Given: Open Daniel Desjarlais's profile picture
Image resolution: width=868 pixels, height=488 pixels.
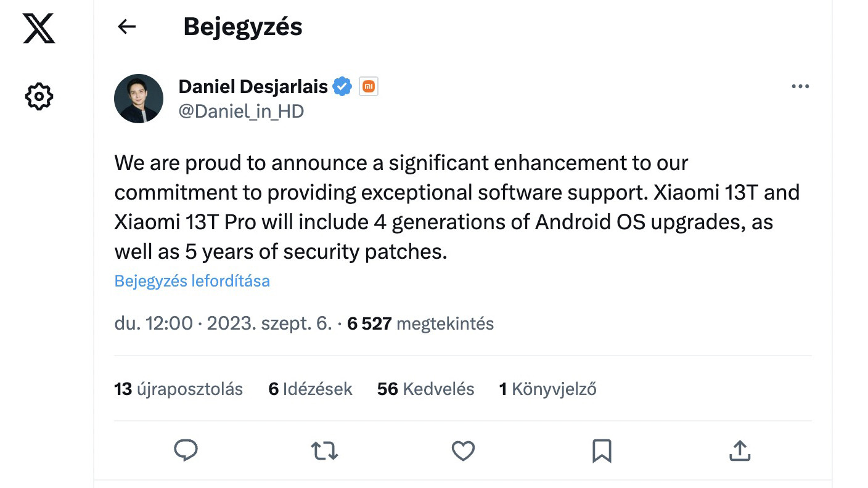Looking at the screenshot, I should [x=138, y=98].
